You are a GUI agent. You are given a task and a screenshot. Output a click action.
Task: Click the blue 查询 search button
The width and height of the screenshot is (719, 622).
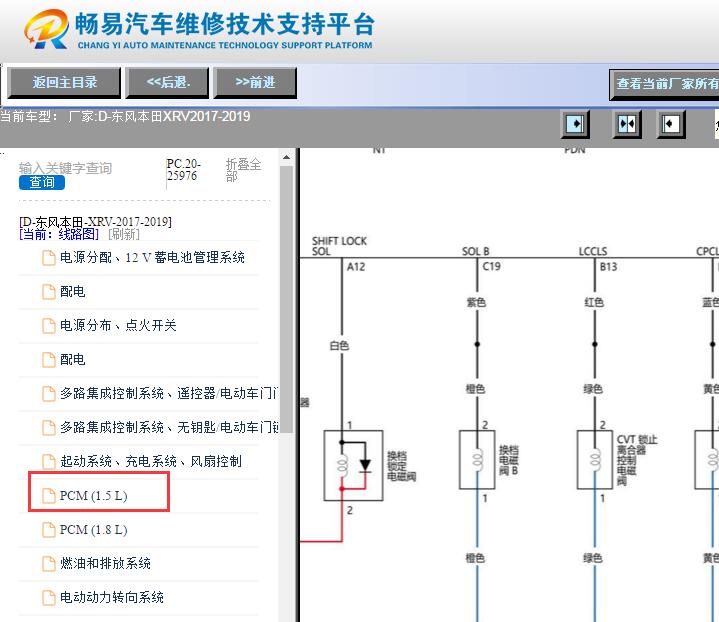tap(42, 183)
